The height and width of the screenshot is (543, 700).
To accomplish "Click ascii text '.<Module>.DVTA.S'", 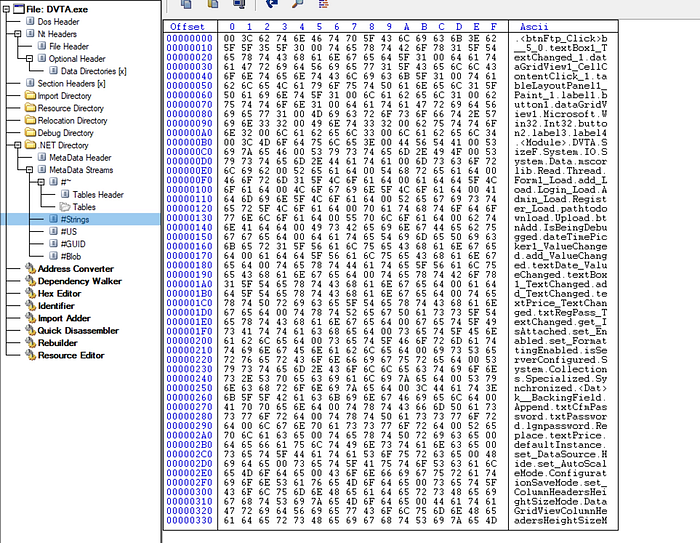I will (x=561, y=143).
